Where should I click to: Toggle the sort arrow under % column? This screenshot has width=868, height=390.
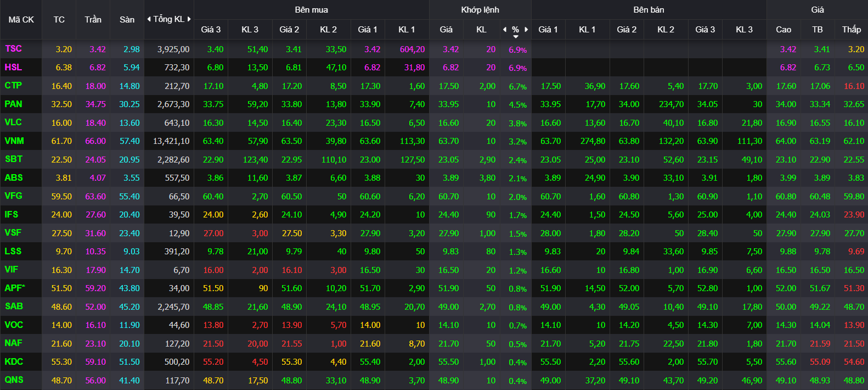[516, 37]
